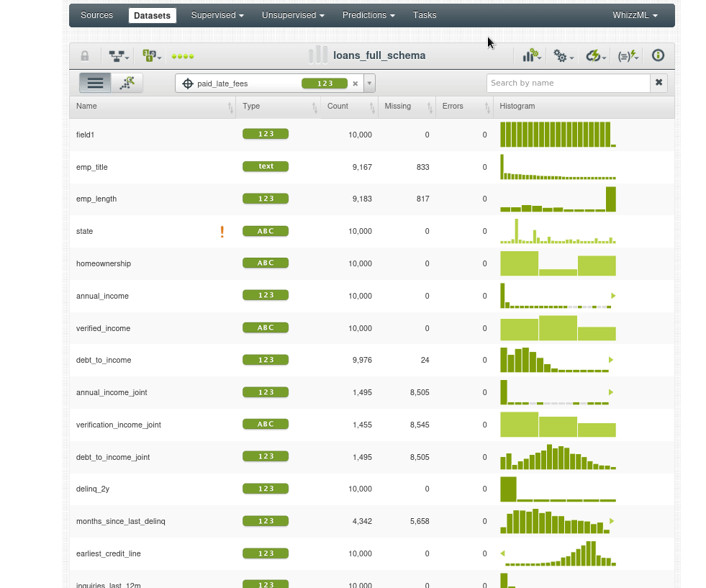Screen dimensions: 706x588
Task: Open the WhizzML scripting icon menu
Action: (628, 56)
